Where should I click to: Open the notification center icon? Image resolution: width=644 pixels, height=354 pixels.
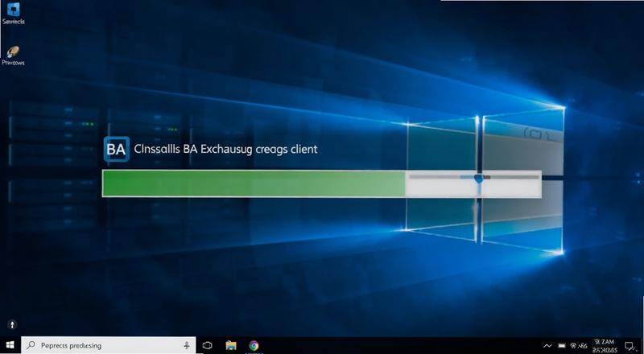[x=630, y=346]
